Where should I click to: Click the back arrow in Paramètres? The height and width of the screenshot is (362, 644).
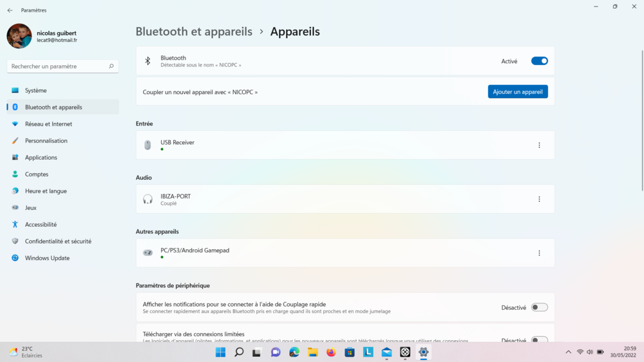point(10,10)
